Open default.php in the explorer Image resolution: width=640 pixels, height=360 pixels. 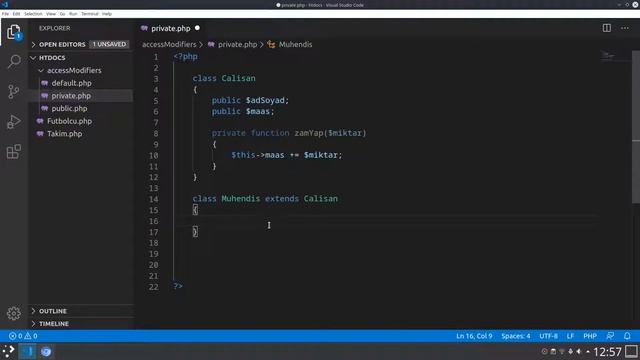[71, 83]
